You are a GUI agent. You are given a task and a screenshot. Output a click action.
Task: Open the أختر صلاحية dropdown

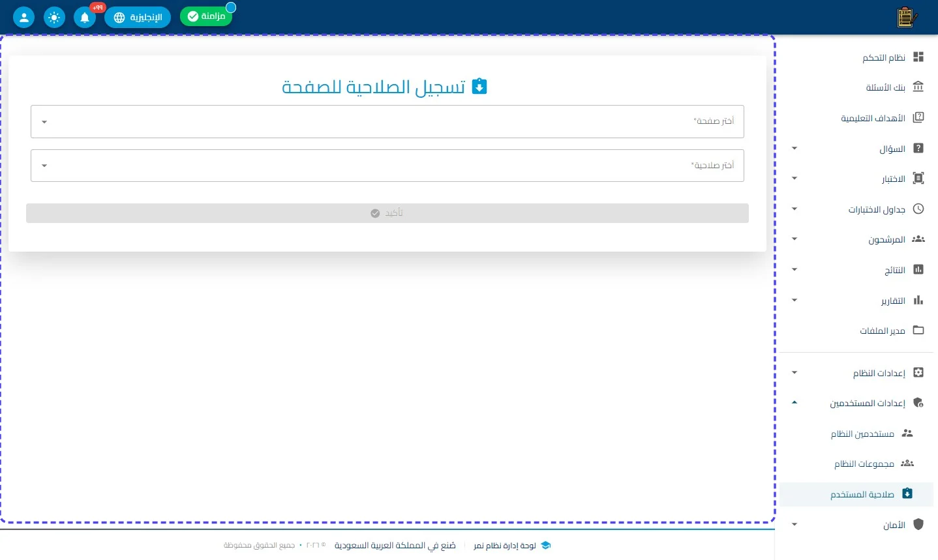[x=387, y=166]
